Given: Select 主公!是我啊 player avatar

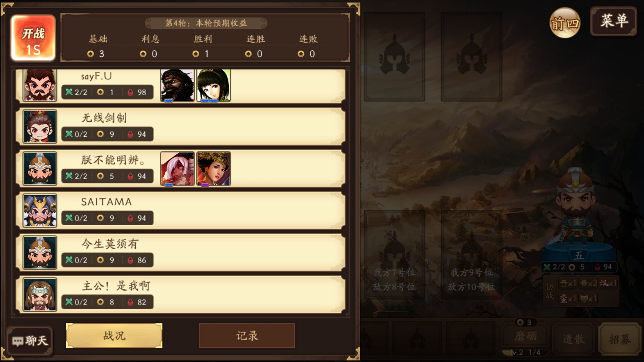Looking at the screenshot, I should pos(40,295).
